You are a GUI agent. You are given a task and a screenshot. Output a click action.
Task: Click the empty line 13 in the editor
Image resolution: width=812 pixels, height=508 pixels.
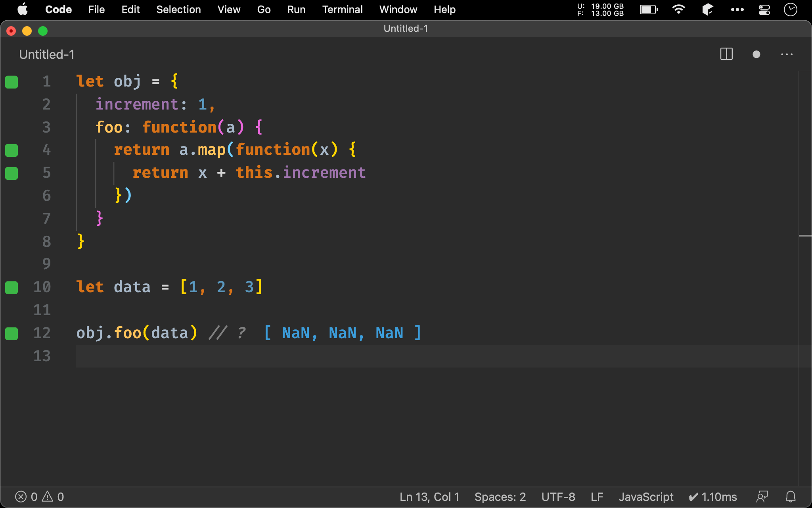pyautogui.click(x=437, y=356)
